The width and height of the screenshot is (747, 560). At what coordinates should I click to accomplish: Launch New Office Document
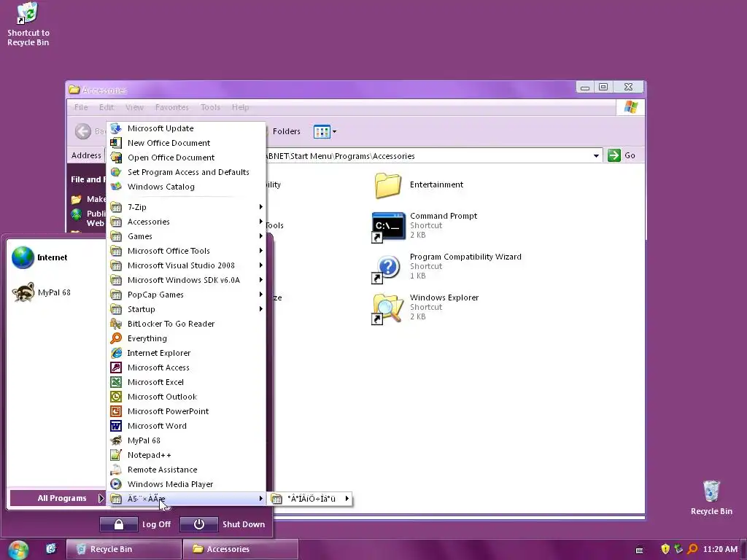[x=186, y=143]
